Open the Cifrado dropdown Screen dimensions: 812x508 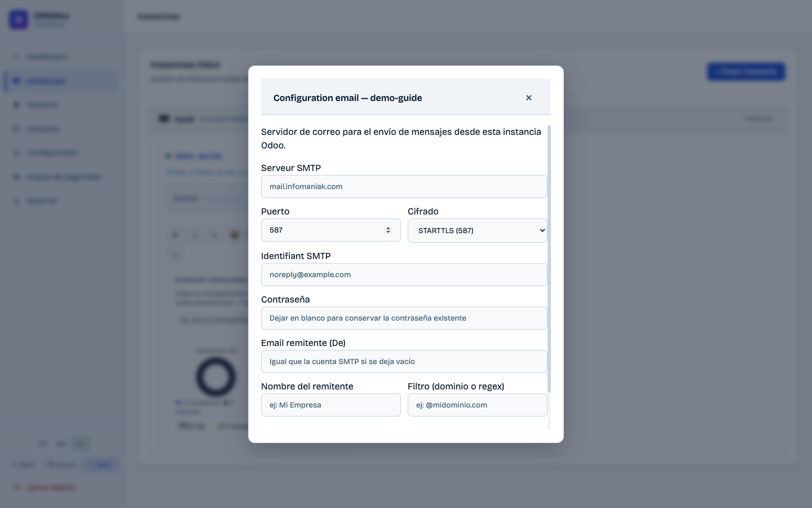coord(477,230)
